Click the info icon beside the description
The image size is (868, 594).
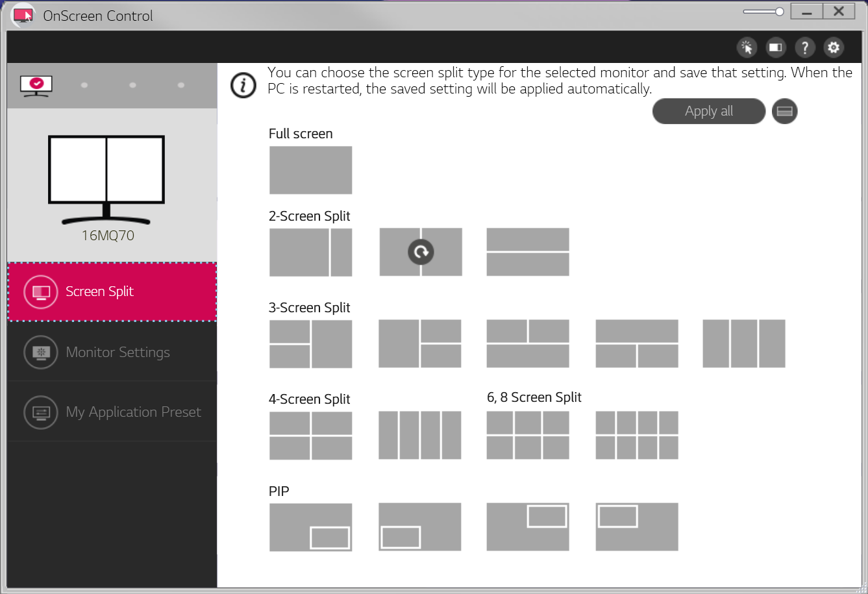pos(243,85)
